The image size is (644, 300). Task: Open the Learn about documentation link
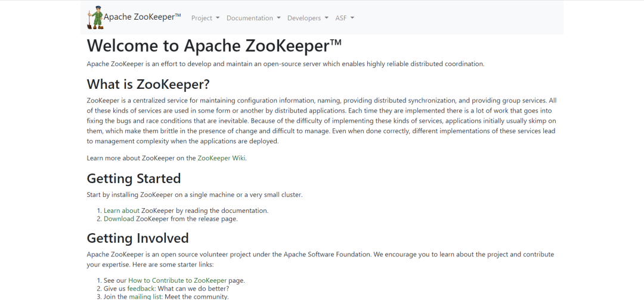(122, 211)
